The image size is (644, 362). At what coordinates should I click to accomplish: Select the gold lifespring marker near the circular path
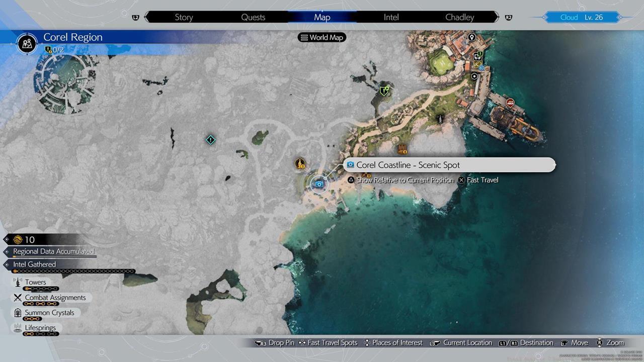click(300, 163)
